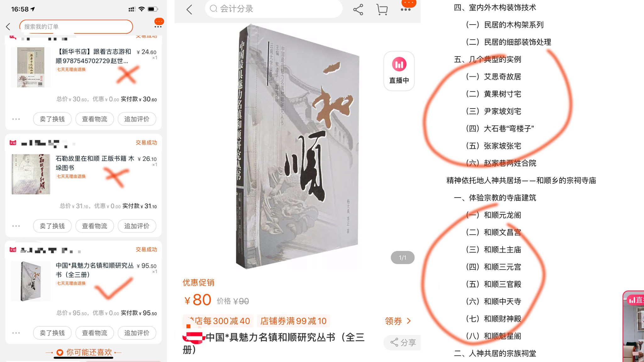The height and width of the screenshot is (362, 644).
Task: Tap 追加评价 on the 和顺研究丛书 order
Action: point(137,333)
